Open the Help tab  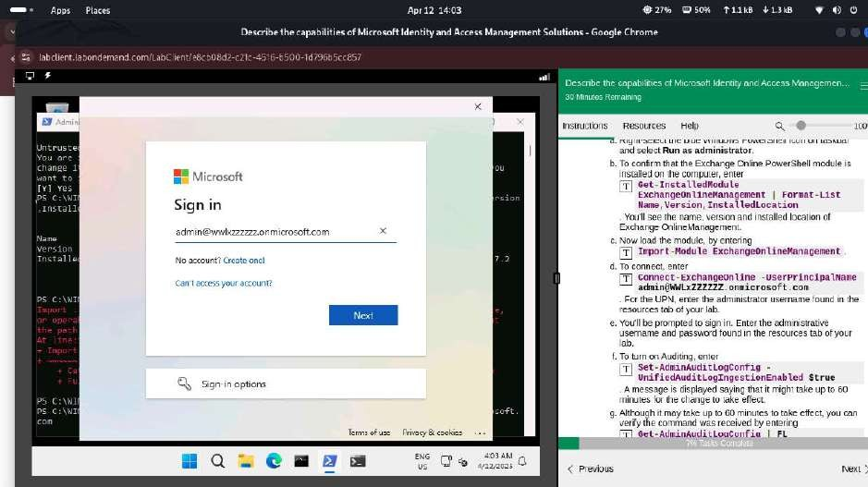689,126
